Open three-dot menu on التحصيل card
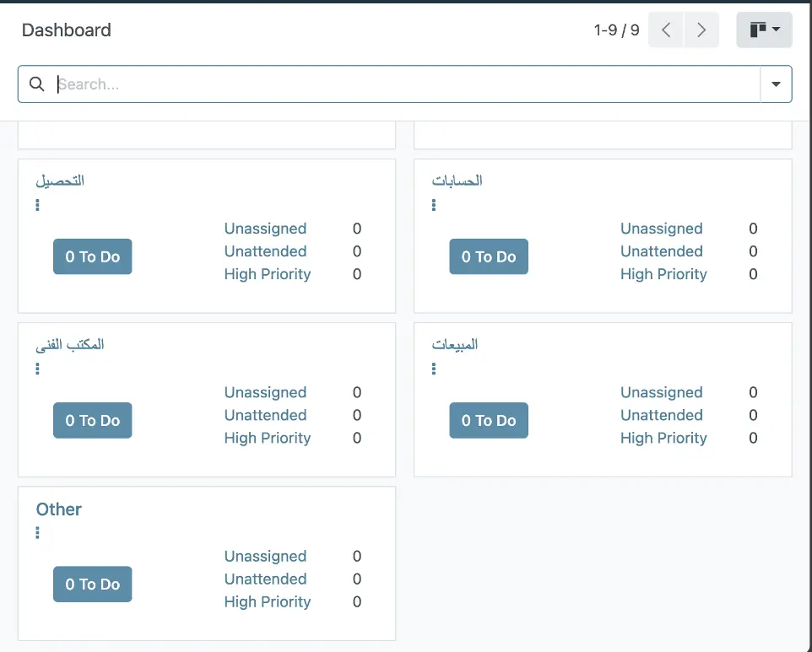 37,205
